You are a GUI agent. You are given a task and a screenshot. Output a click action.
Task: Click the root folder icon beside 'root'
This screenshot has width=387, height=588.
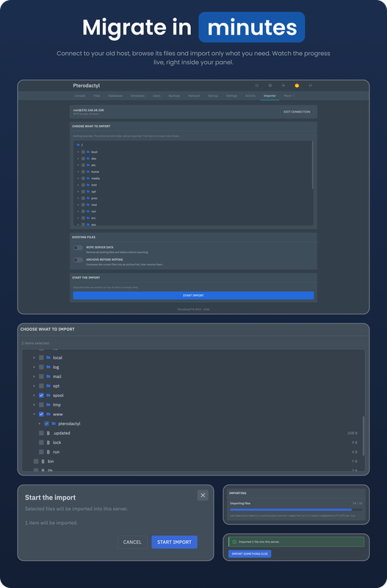coord(88,205)
